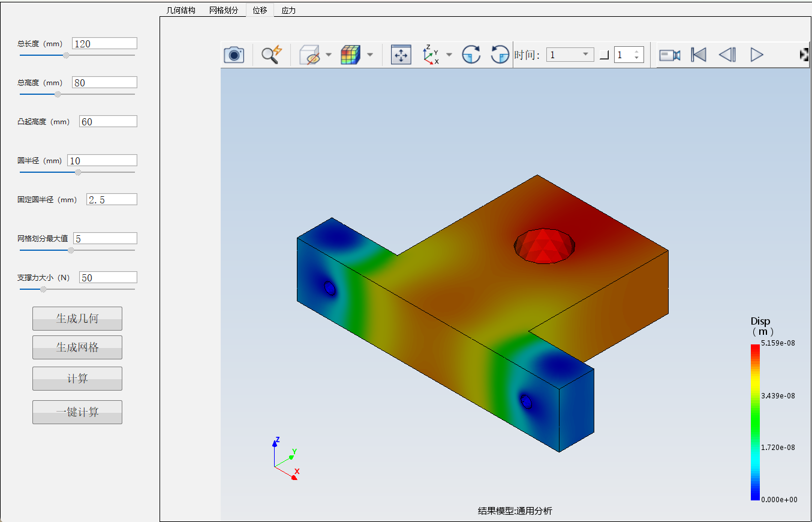Rotate the view counterclockwise
The width and height of the screenshot is (812, 522).
500,55
